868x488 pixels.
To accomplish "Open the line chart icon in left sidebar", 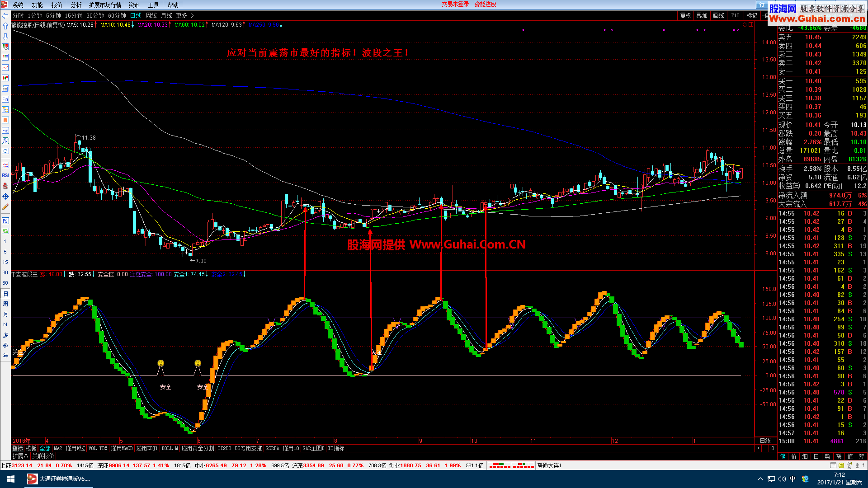I will [5, 68].
